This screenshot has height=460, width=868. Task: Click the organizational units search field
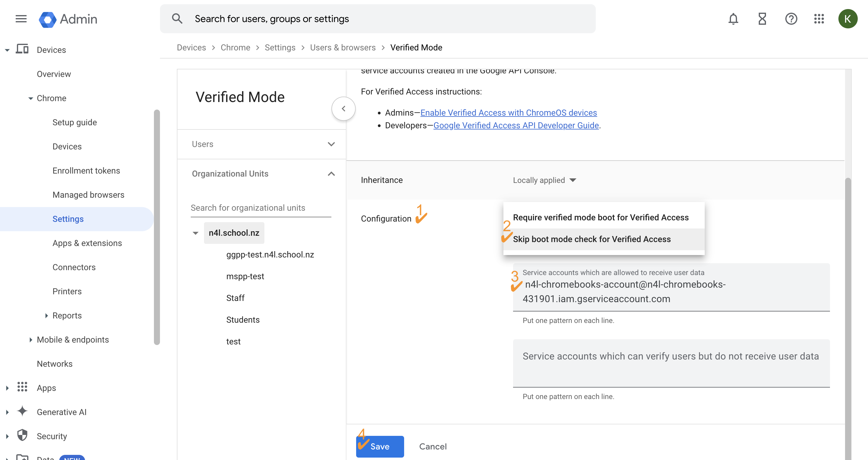pyautogui.click(x=260, y=208)
